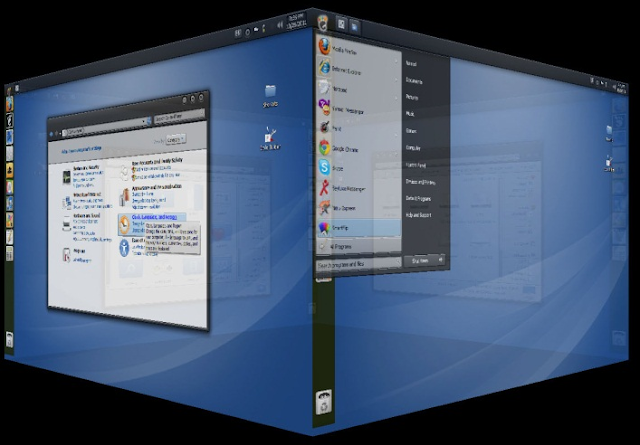Open Computer from the Start menu
The height and width of the screenshot is (445, 640).
click(x=413, y=148)
